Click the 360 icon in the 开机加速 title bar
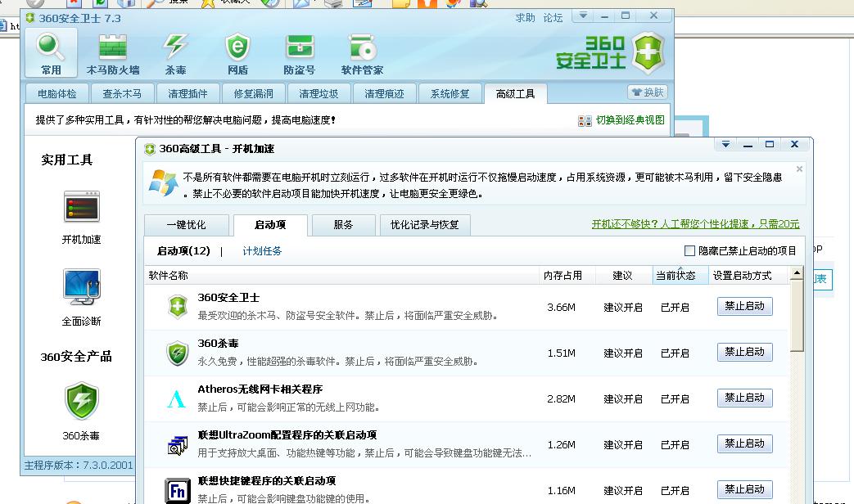 coord(150,149)
